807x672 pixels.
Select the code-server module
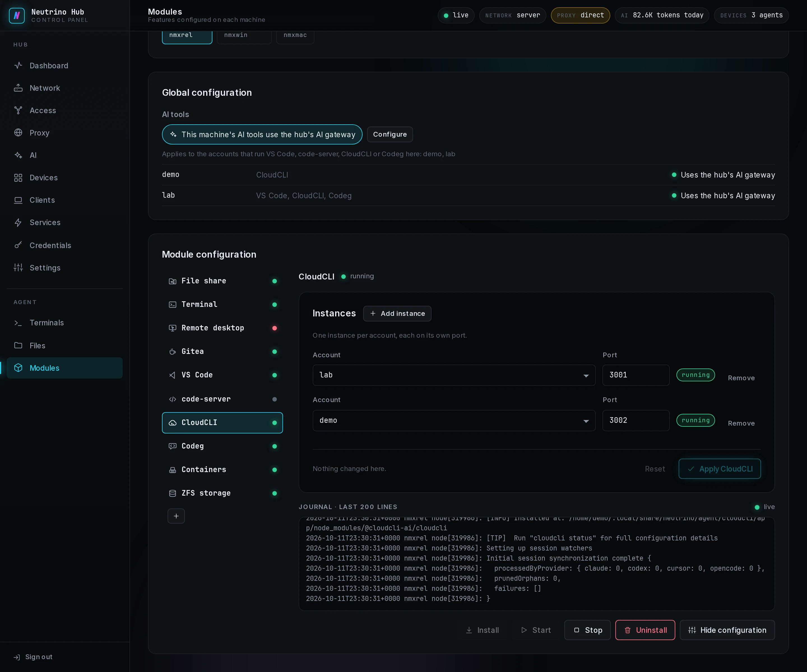222,399
